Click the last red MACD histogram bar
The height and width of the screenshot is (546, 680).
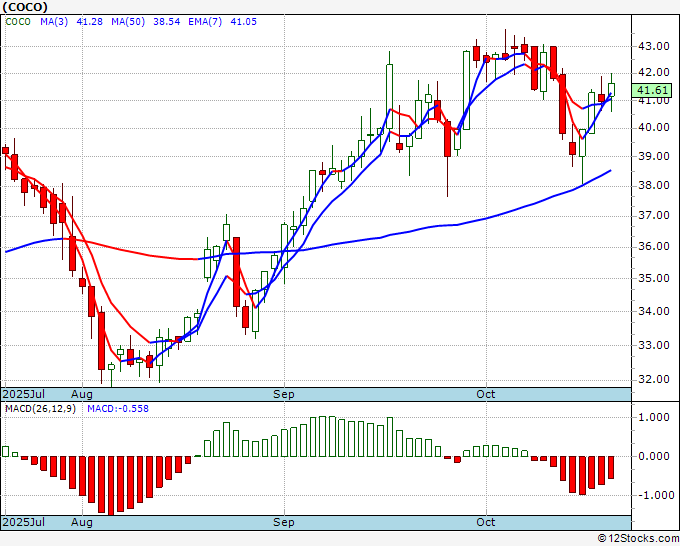611,468
